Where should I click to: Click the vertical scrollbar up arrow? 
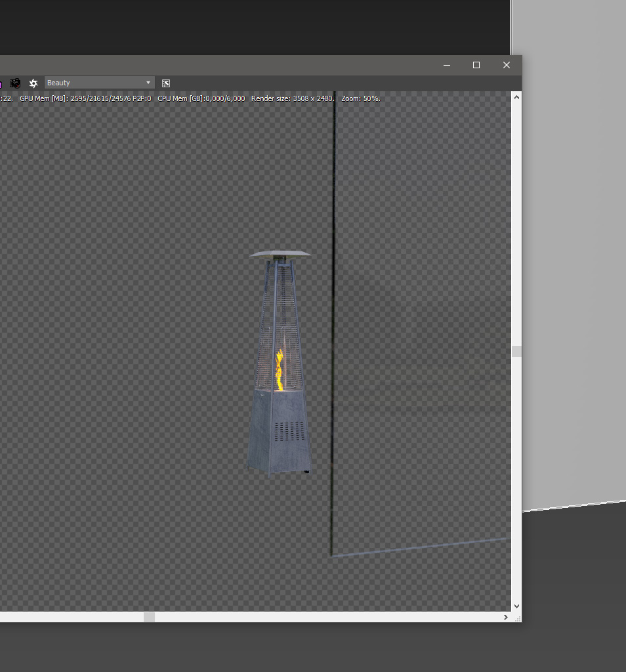(x=516, y=97)
